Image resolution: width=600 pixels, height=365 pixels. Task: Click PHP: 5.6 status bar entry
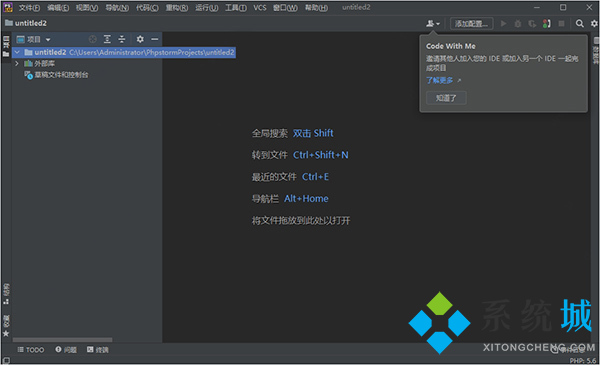coord(583,360)
